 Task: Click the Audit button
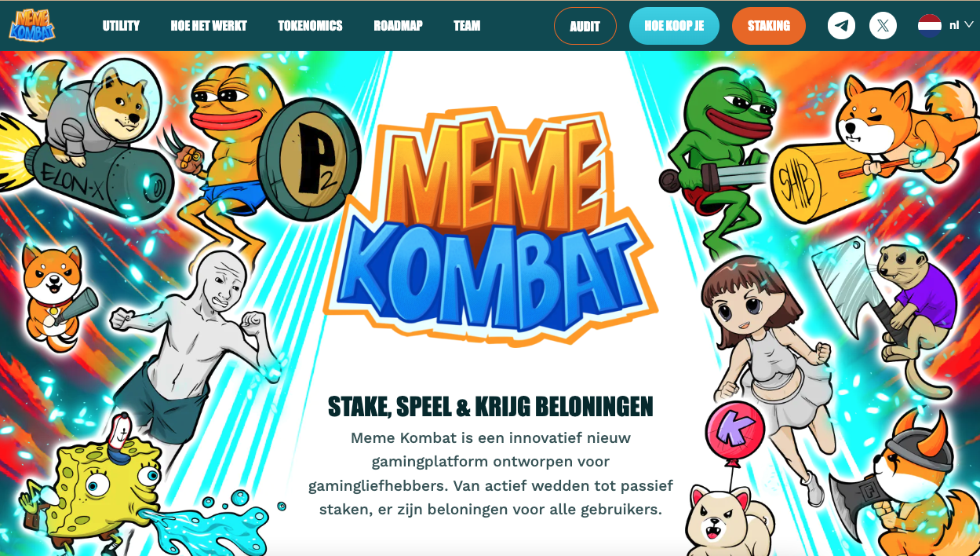(585, 26)
